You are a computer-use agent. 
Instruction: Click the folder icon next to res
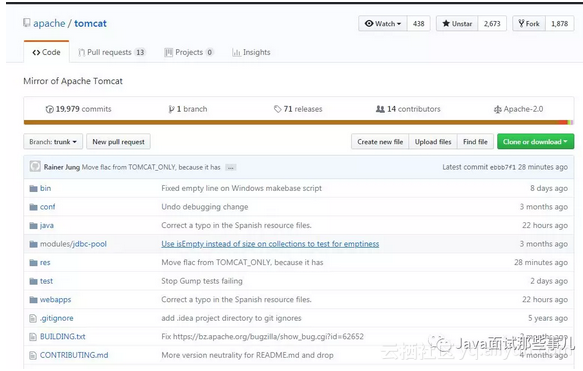point(33,262)
